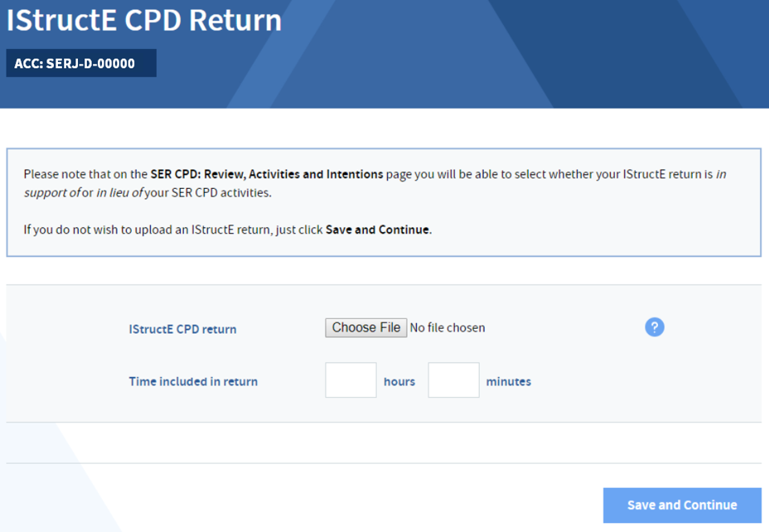The image size is (769, 532).
Task: Click the No file chosen text
Action: click(x=447, y=327)
